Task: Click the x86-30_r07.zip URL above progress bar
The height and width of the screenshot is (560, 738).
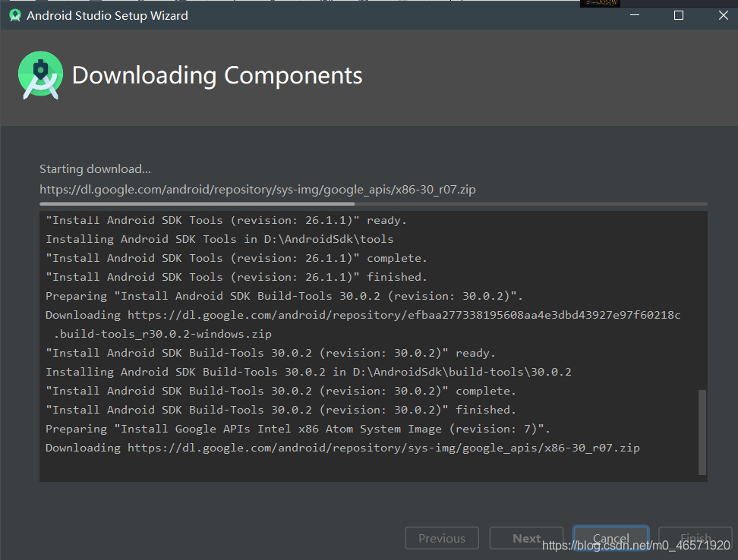Action: [x=257, y=190]
